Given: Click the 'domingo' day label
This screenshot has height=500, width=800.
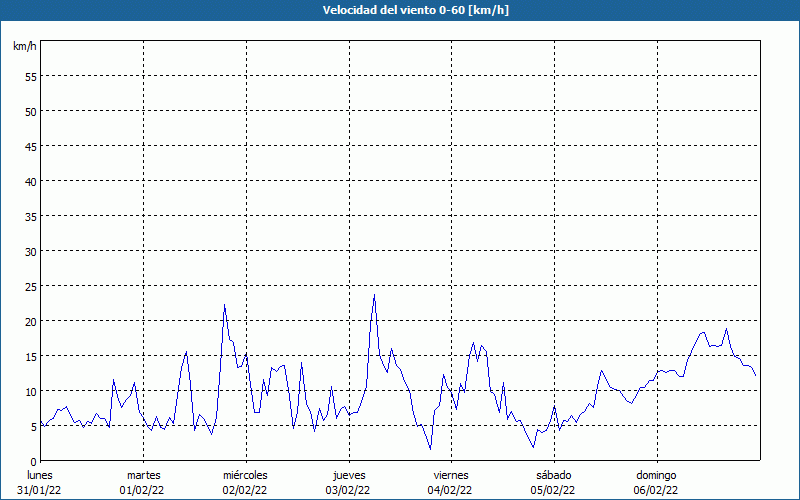Looking at the screenshot, I should pos(656,475).
